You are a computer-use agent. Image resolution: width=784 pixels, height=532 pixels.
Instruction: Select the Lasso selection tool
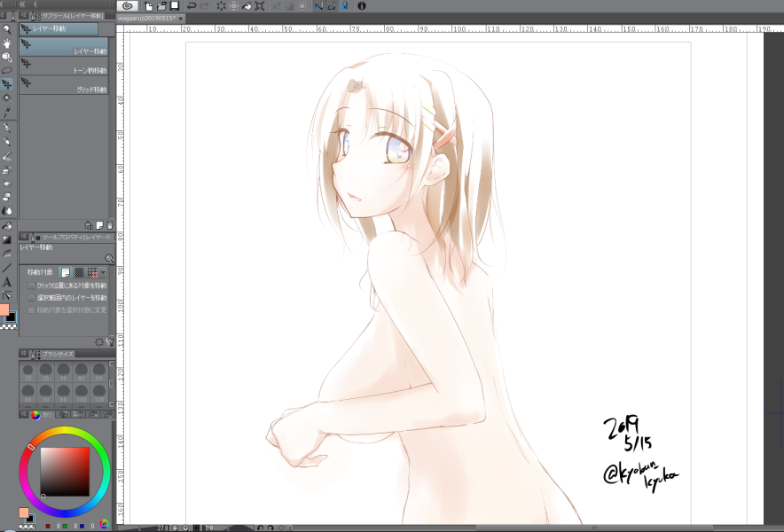7,71
